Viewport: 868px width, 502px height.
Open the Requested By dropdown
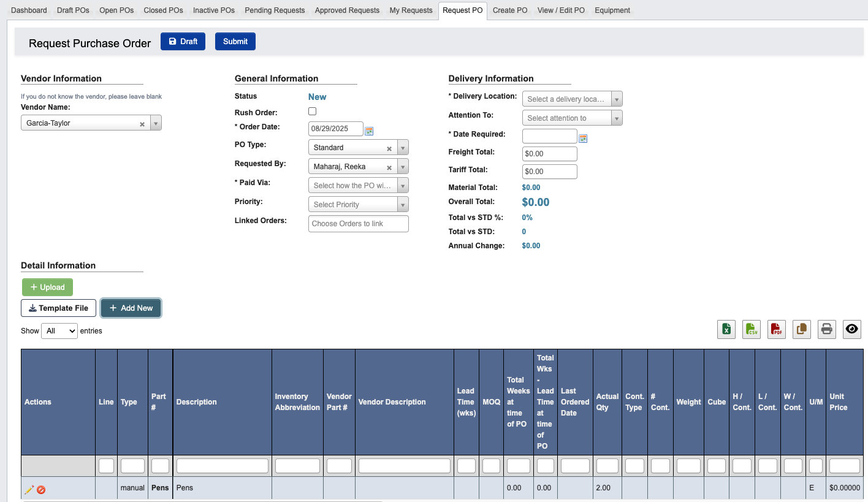pos(403,167)
